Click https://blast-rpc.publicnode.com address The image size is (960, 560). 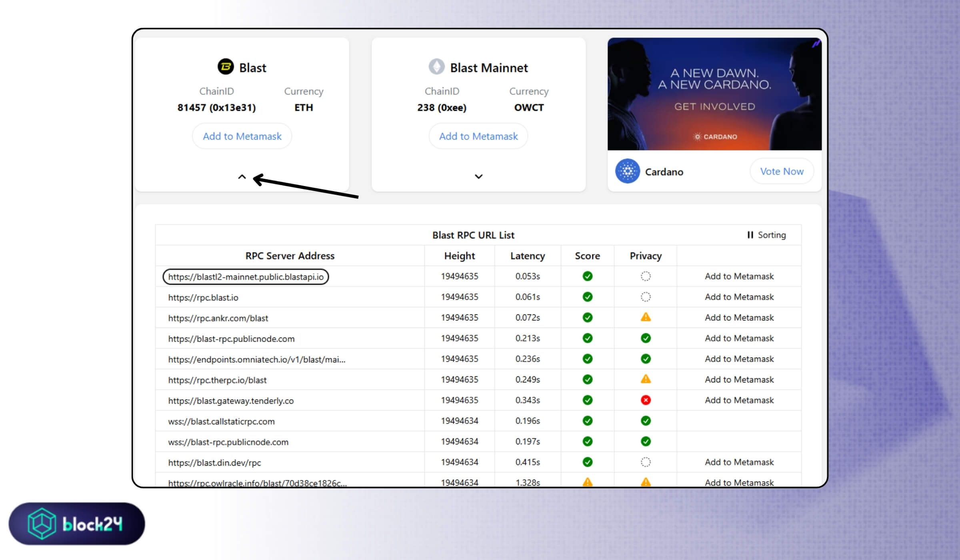pyautogui.click(x=231, y=339)
